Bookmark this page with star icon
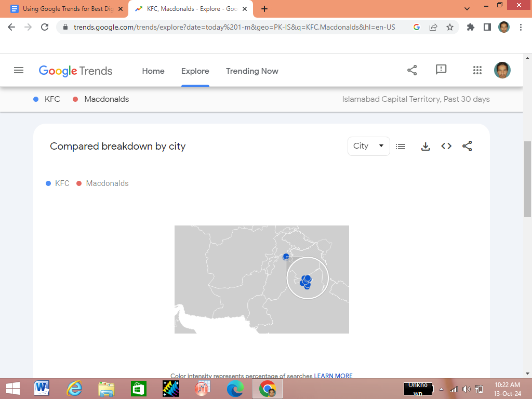Screen dimensions: 532x399 [450, 27]
